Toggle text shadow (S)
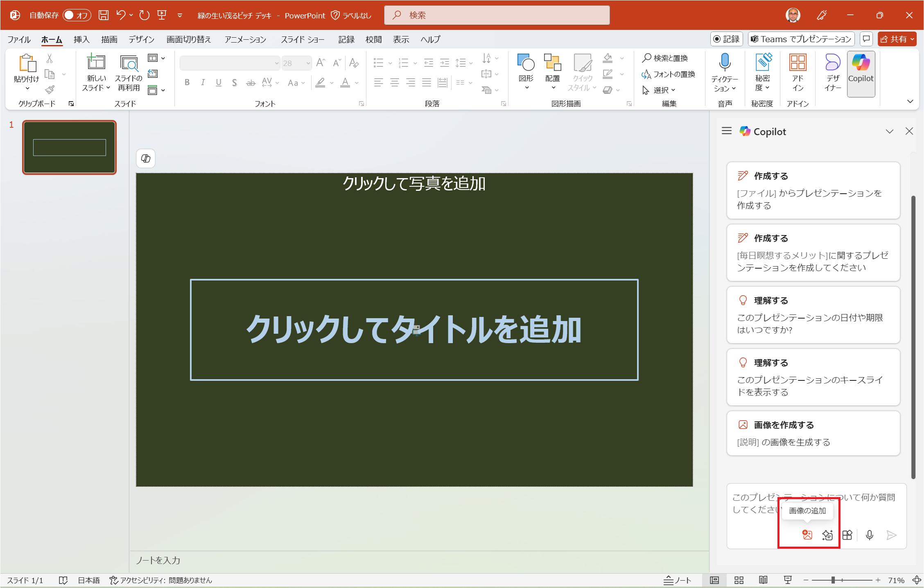The width and height of the screenshot is (924, 588). coord(234,82)
